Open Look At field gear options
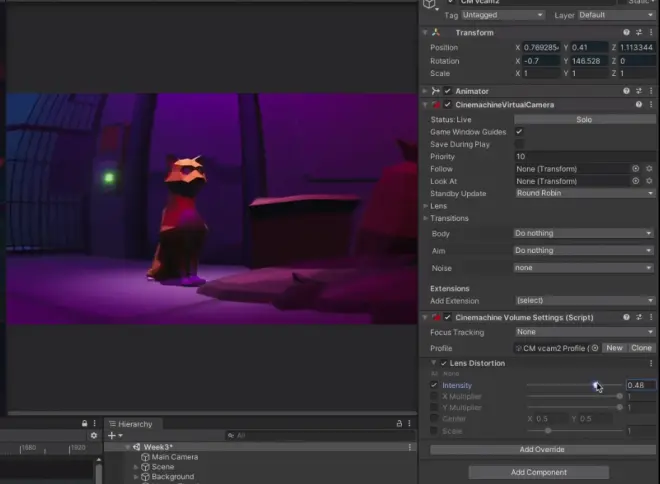This screenshot has width=660, height=484. 649,181
